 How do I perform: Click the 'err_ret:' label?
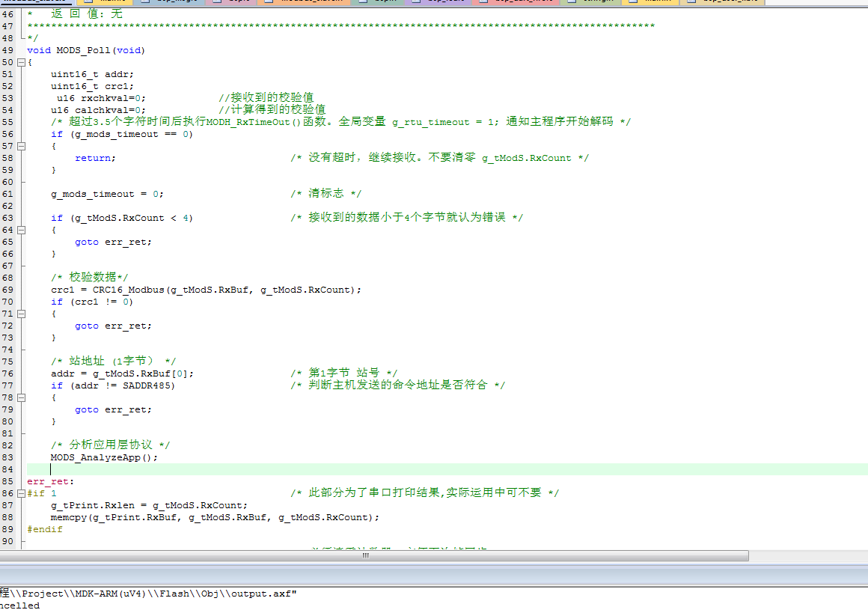50,481
